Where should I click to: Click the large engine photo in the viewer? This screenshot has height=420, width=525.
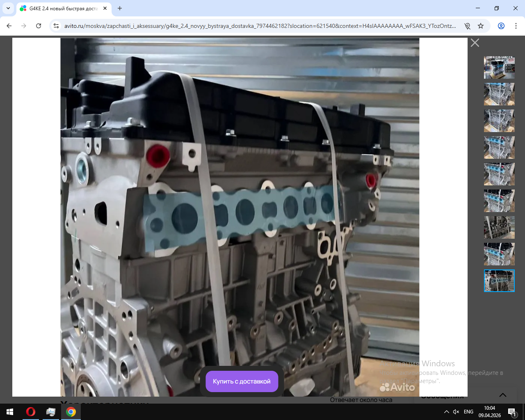point(240,217)
